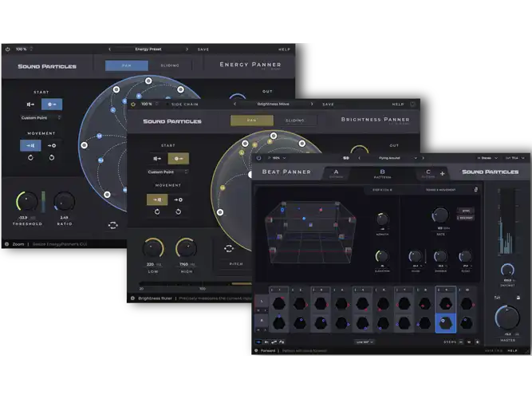The image size is (532, 399).
Task: Open Help in Beat Panner
Action: 512,350
